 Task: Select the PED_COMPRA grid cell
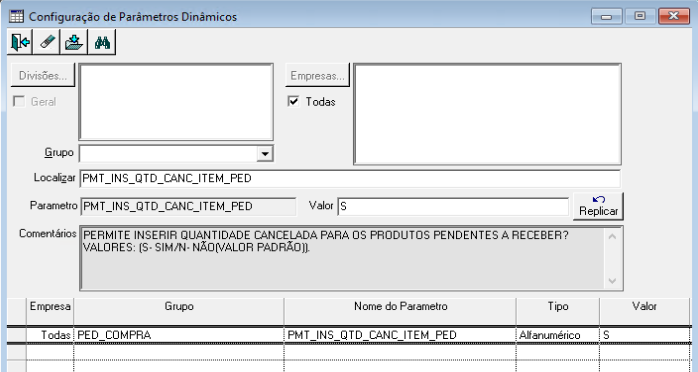click(179, 335)
